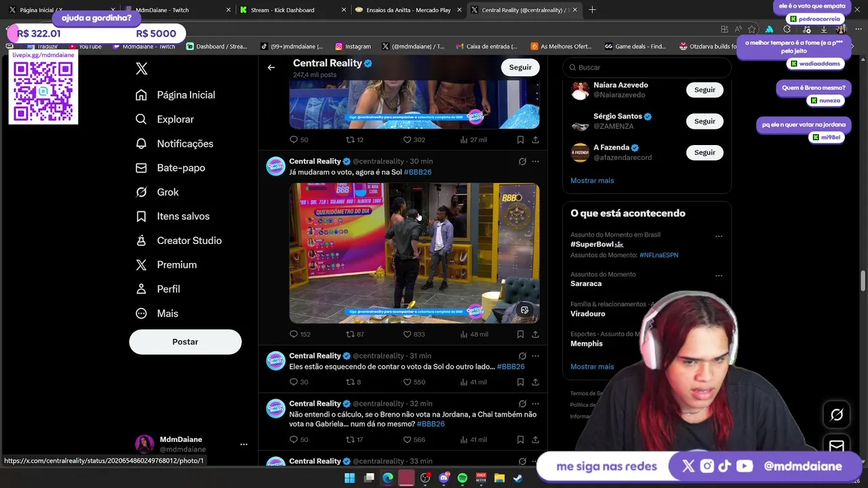Open Steam from the taskbar

tap(517, 478)
